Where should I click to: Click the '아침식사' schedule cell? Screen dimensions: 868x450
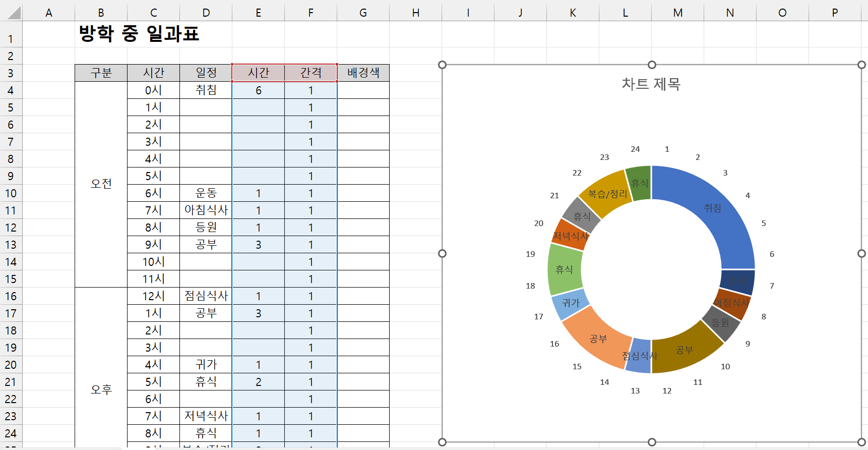tap(206, 210)
